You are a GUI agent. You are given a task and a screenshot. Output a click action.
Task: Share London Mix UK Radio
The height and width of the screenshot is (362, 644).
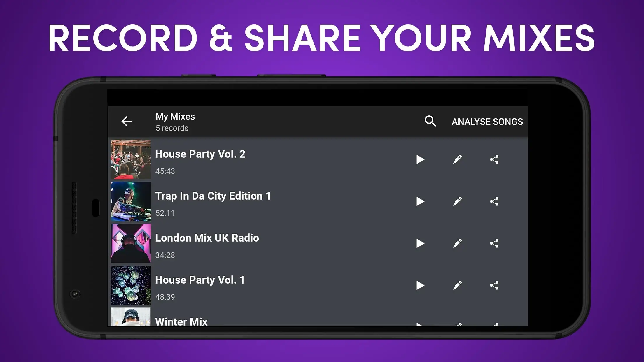click(x=494, y=244)
